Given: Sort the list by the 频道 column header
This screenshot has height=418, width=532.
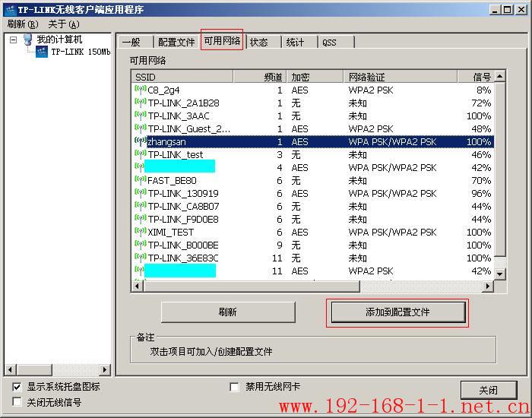Looking at the screenshot, I should pos(260,77).
